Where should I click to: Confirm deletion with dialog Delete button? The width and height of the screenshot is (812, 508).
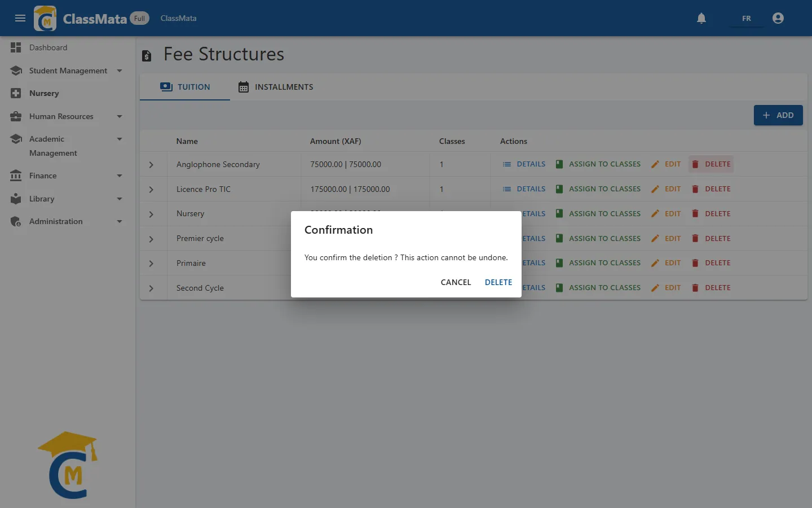click(498, 282)
